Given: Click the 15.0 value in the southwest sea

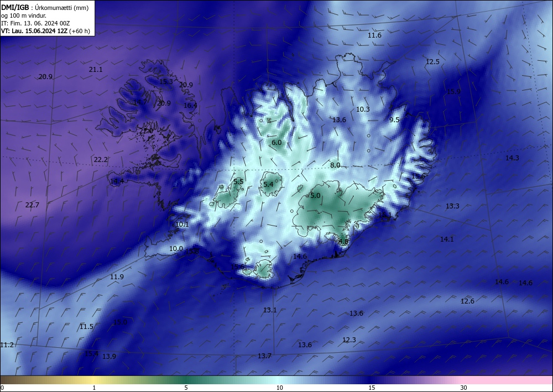Looking at the screenshot, I should point(120,322).
